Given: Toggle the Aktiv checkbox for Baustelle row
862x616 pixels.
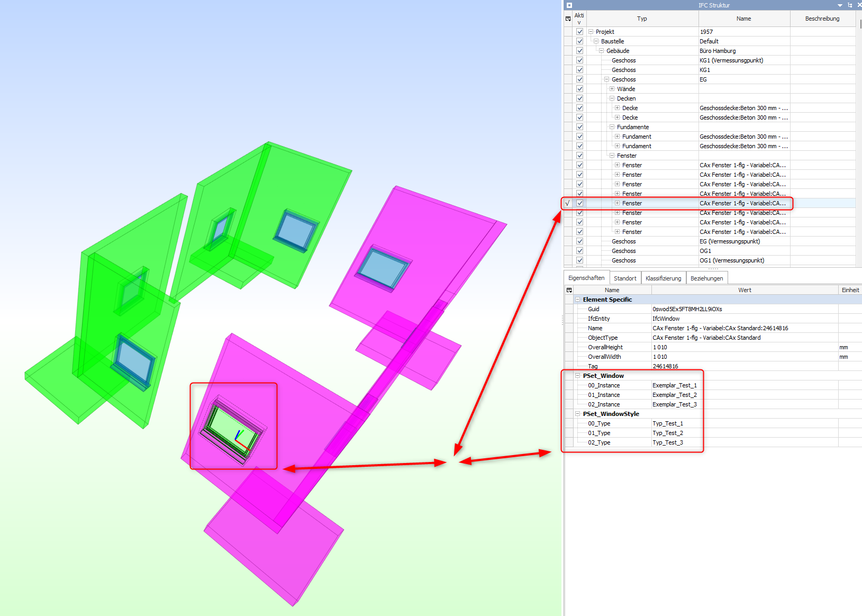Looking at the screenshot, I should (x=579, y=41).
